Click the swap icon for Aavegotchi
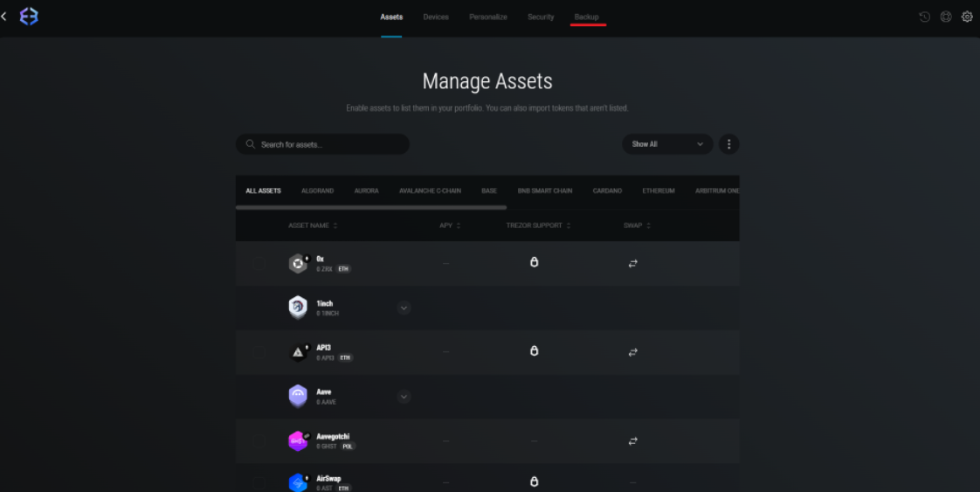980x492 pixels. (632, 441)
